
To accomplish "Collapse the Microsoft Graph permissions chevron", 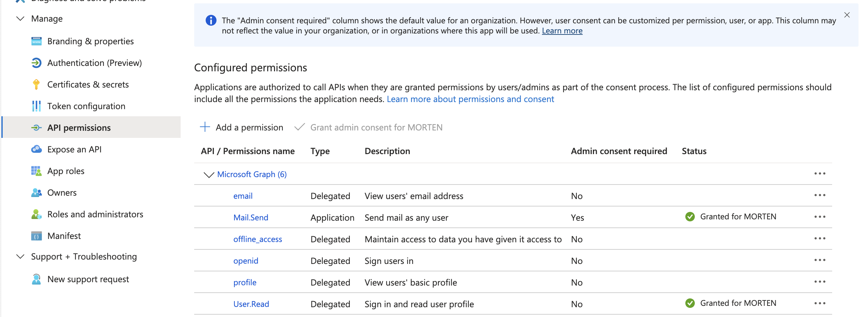I will tap(209, 174).
